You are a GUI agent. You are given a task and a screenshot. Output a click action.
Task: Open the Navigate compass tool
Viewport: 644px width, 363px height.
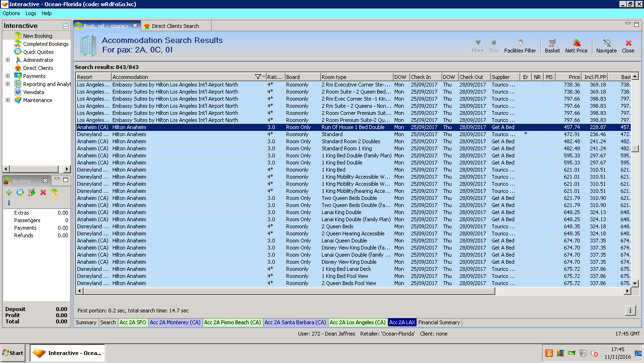606,46
